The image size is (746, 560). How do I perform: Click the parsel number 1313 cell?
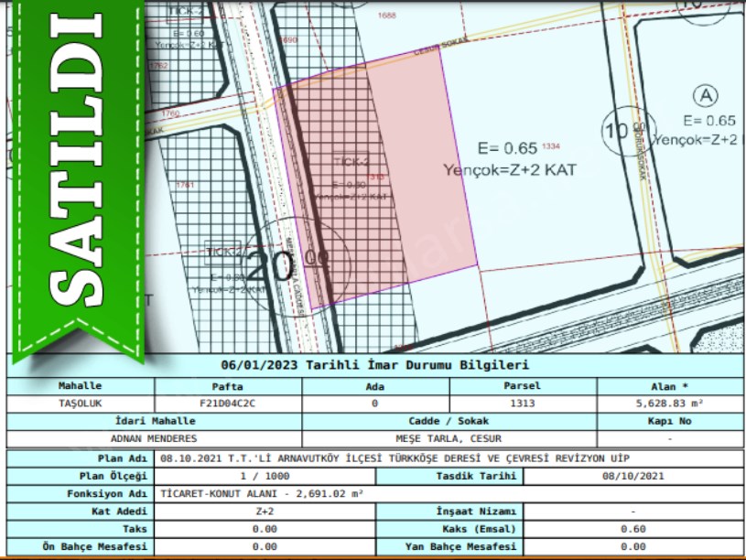[522, 403]
